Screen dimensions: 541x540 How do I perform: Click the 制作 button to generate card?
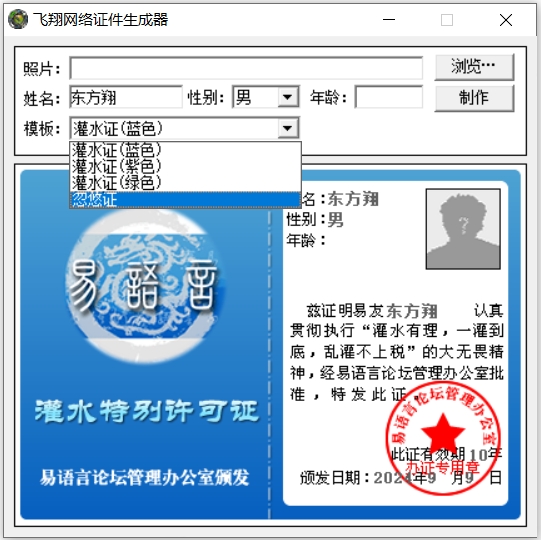coord(474,98)
